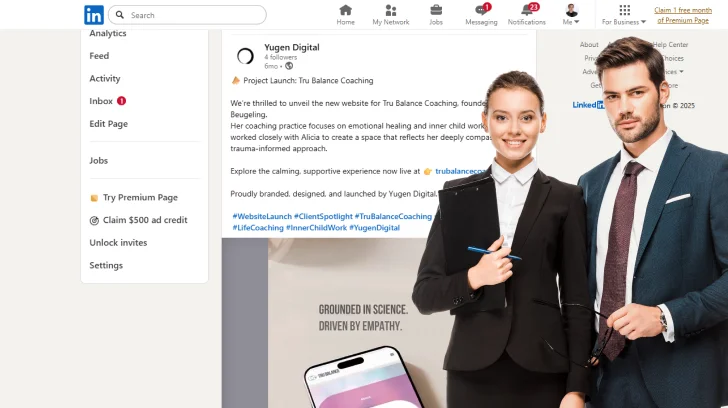Expand the For Business apps menu
This screenshot has width=728, height=408.
(x=624, y=15)
